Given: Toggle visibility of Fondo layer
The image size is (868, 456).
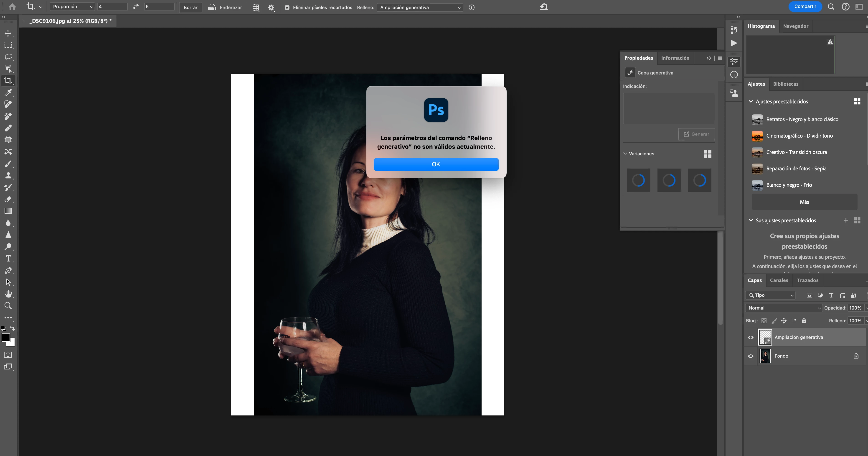Looking at the screenshot, I should [750, 356].
